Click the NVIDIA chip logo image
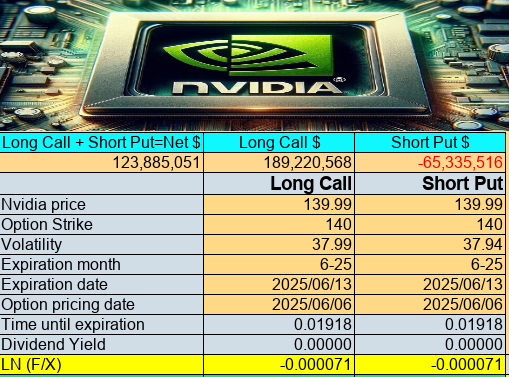 (x=254, y=65)
